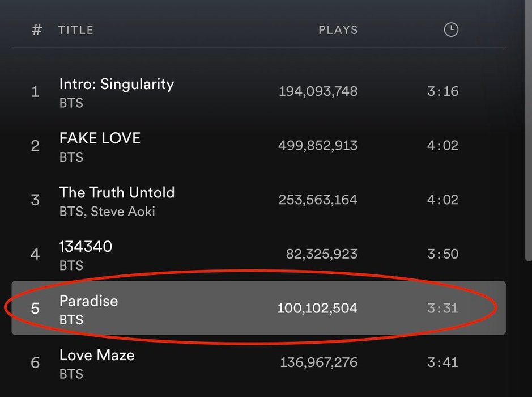Viewport: 532px width, 397px height.
Task: Click the clock duration column icon
Action: (451, 30)
